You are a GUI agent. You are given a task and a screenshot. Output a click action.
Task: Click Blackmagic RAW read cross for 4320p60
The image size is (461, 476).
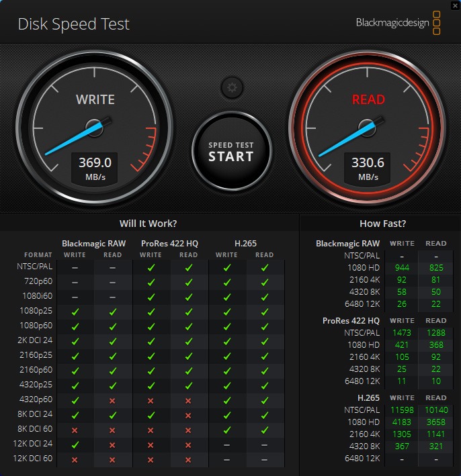click(112, 401)
